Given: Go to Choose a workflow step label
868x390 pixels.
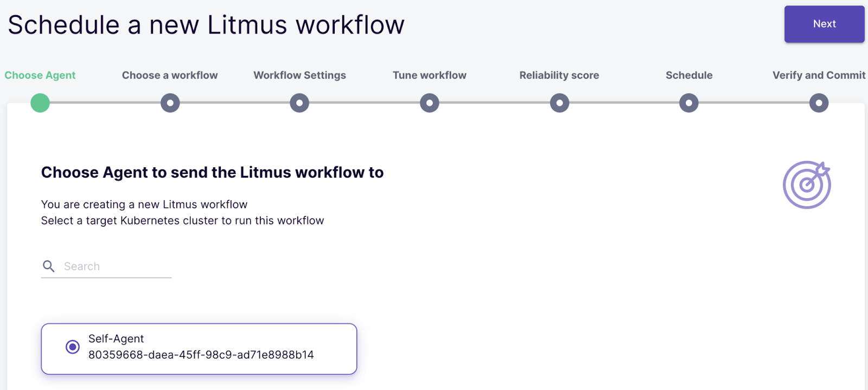Looking at the screenshot, I should pyautogui.click(x=170, y=76).
